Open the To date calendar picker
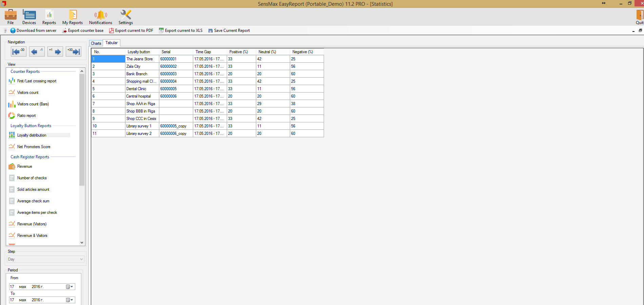Viewport: 644px width, 305px height. pos(69,300)
